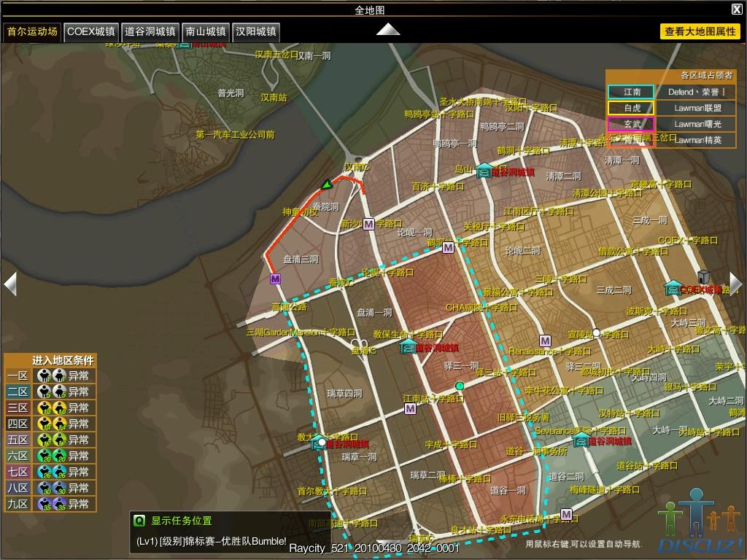747x560 pixels.
Task: Click the 汉南IC map label
Action: click(x=357, y=167)
